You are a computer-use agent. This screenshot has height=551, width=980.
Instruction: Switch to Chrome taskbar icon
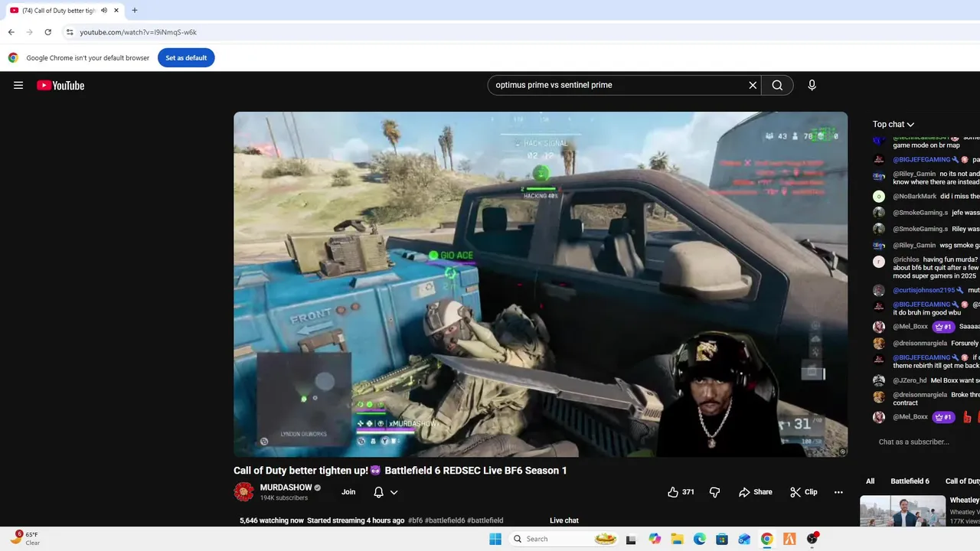point(767,539)
